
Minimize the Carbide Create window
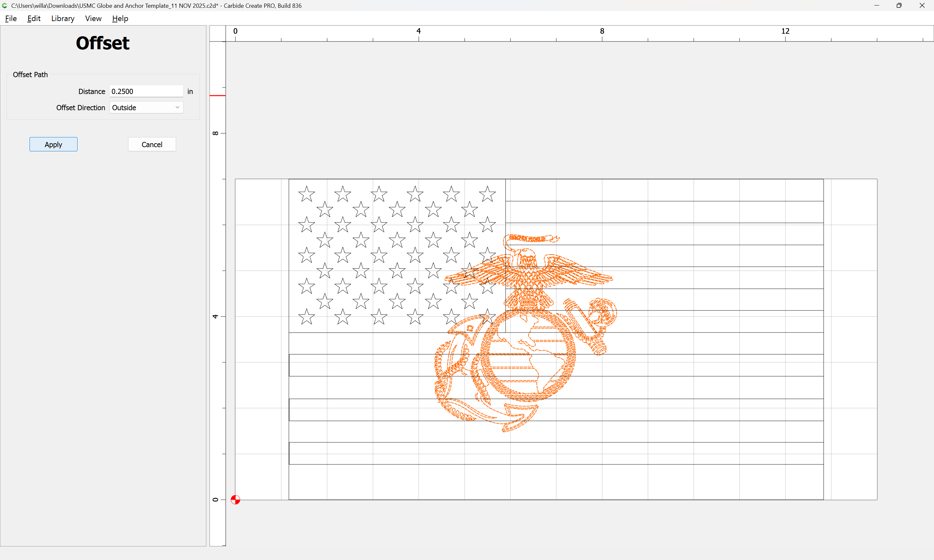pos(877,6)
